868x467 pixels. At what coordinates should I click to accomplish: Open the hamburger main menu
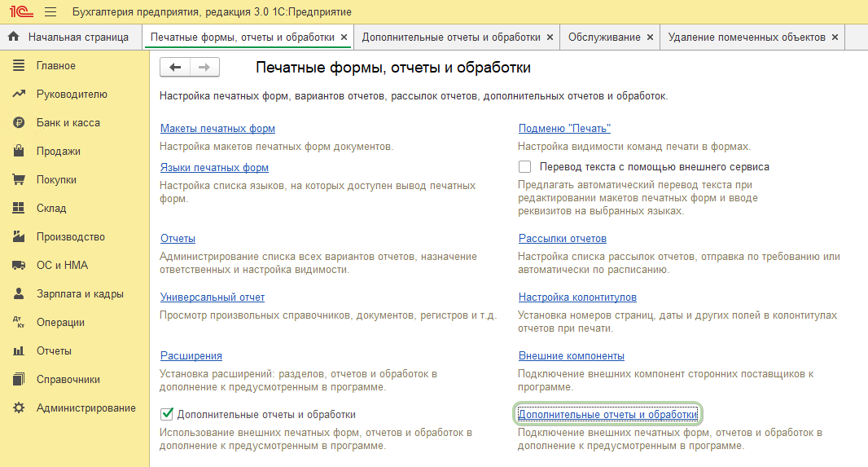[x=50, y=11]
